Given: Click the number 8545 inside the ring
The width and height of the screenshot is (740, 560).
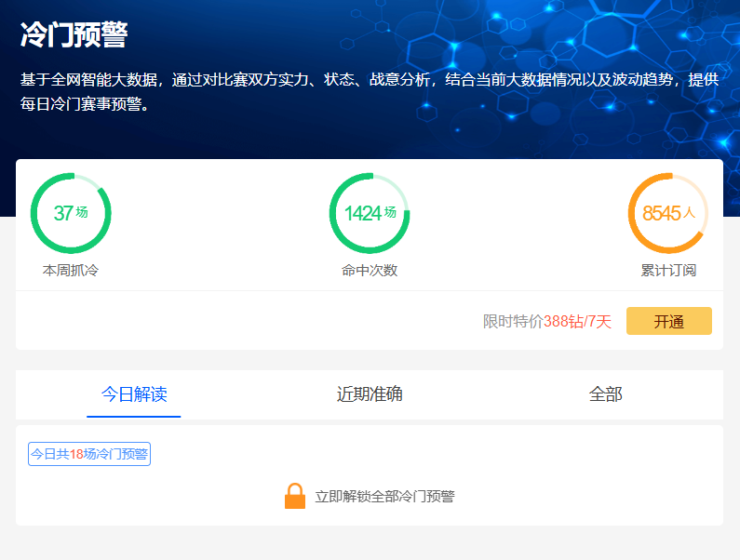Looking at the screenshot, I should [661, 213].
